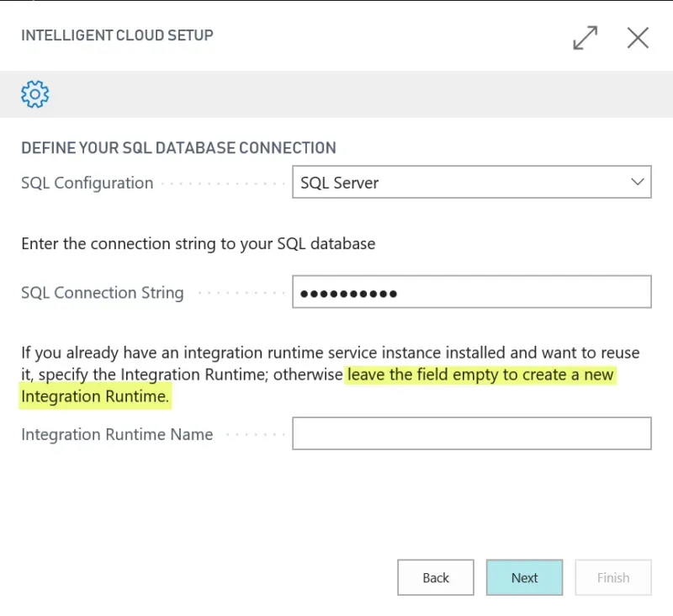Click the highlighted 'leave the field empty' text
This screenshot has width=673, height=616.
pos(480,374)
